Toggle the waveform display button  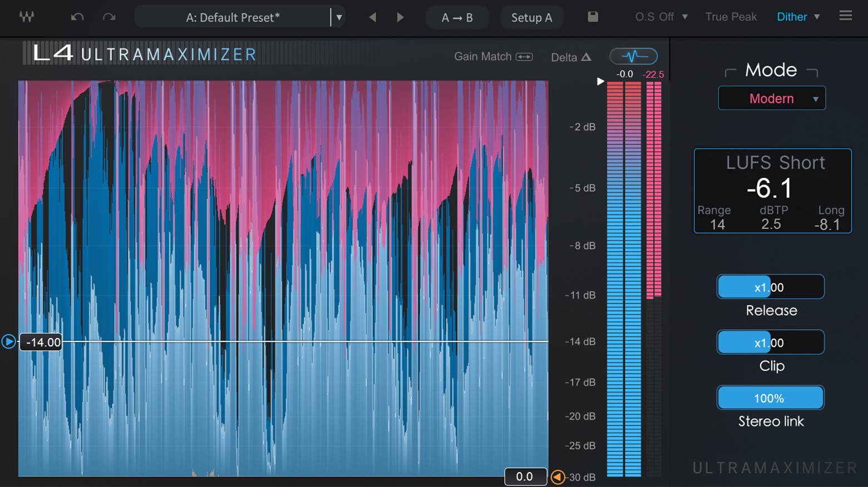[x=633, y=56]
